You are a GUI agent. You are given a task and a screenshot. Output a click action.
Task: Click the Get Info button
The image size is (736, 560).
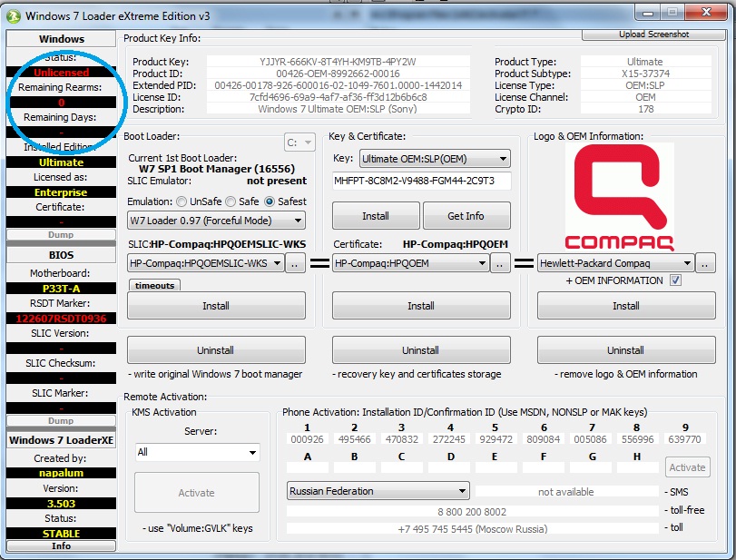point(466,216)
